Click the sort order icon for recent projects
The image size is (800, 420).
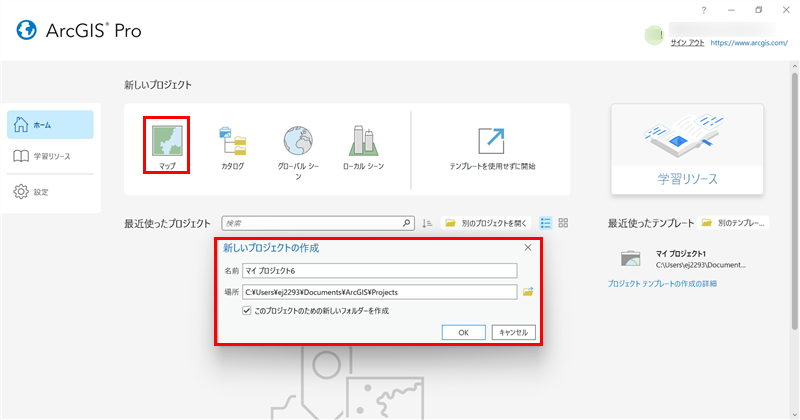pos(427,223)
